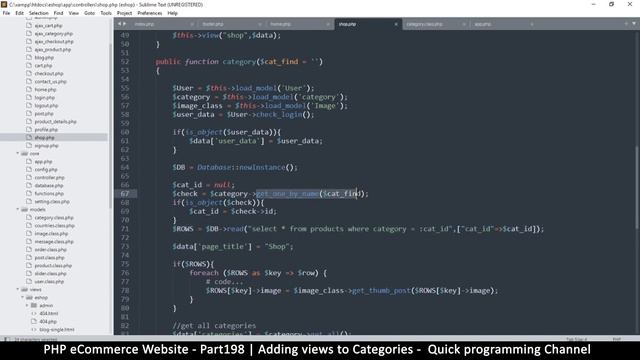Open the Edit menu
The image size is (640, 360).
(20, 13)
